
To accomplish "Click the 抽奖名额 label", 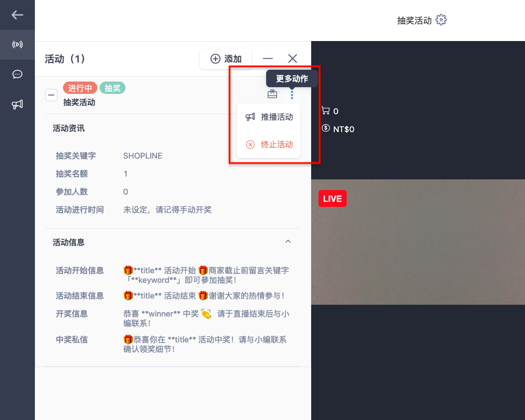I will [x=71, y=174].
